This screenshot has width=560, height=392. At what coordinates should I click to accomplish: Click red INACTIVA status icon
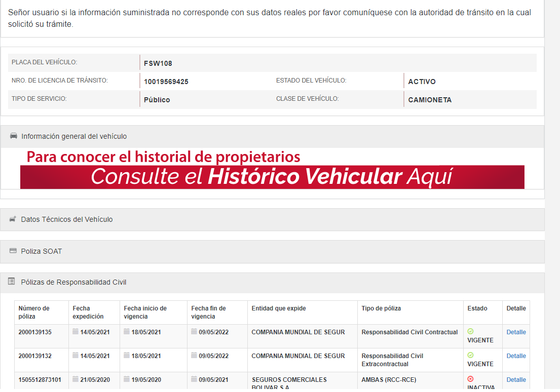point(470,379)
